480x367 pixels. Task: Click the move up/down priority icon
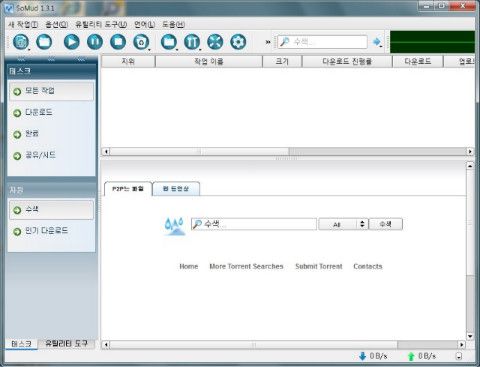[x=192, y=42]
